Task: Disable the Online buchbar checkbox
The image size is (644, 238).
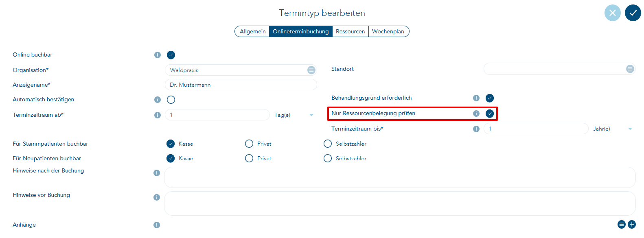Action: pyautogui.click(x=171, y=55)
